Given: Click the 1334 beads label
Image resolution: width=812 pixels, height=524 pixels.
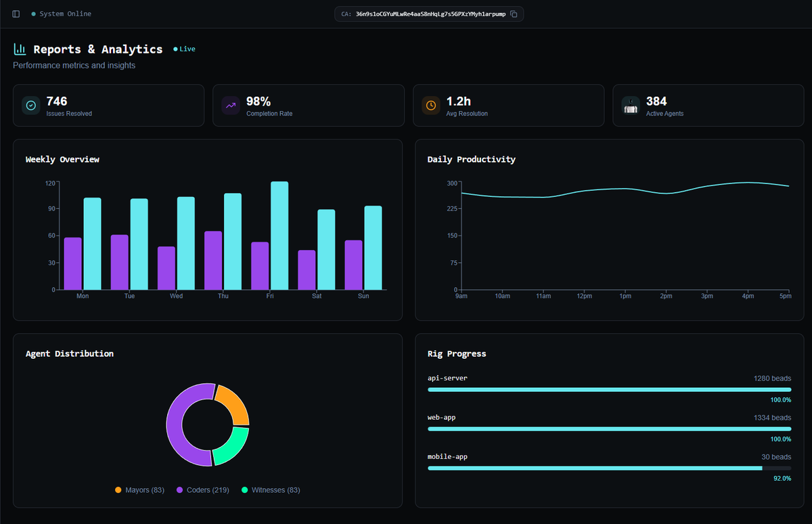Looking at the screenshot, I should point(772,417).
